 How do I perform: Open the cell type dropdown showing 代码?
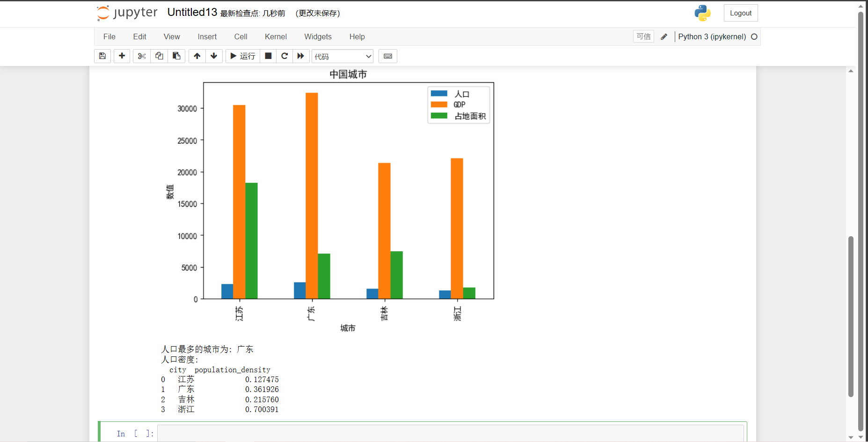click(343, 57)
